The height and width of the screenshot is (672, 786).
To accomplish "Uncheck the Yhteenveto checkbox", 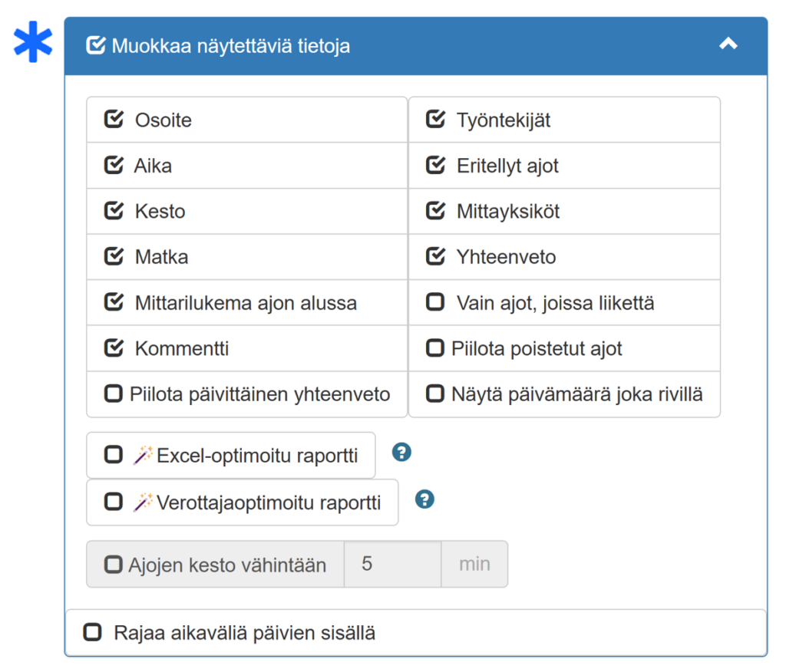I will 436,256.
